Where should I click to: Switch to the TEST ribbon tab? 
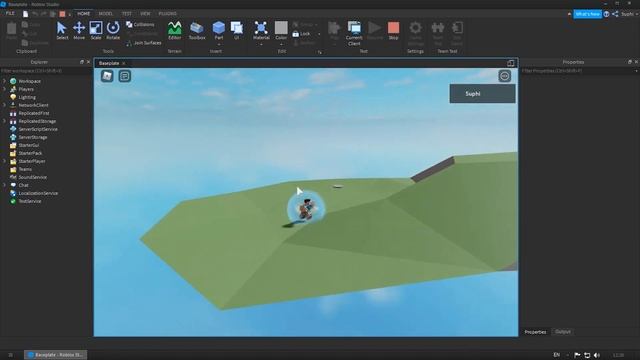(127, 13)
